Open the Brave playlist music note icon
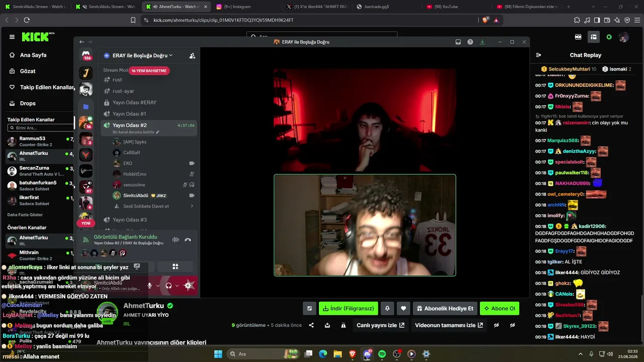644x362 pixels. [587, 20]
